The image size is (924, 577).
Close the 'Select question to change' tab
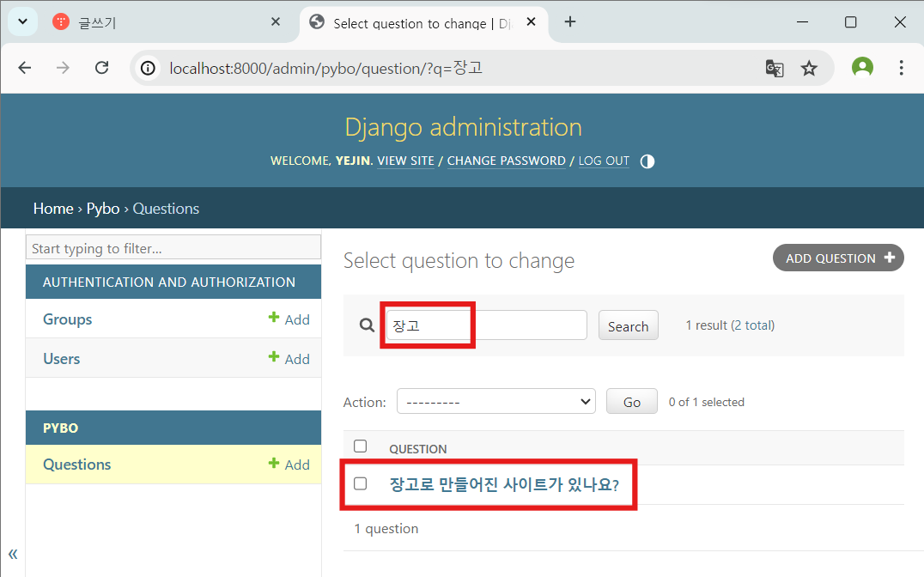pos(531,21)
